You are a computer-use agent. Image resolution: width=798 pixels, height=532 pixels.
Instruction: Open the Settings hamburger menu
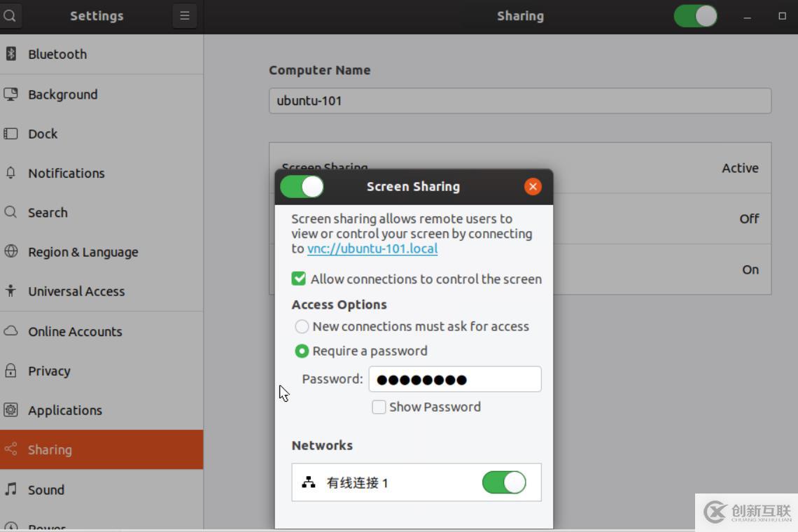click(185, 16)
